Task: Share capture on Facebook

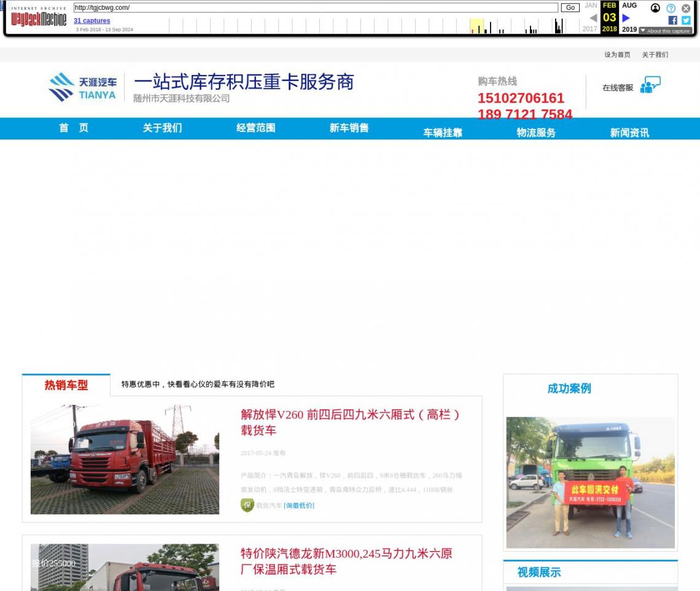Action: tap(672, 20)
